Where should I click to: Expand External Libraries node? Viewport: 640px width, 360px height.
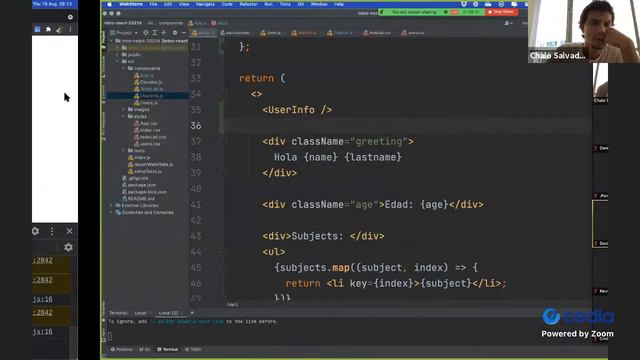point(112,205)
